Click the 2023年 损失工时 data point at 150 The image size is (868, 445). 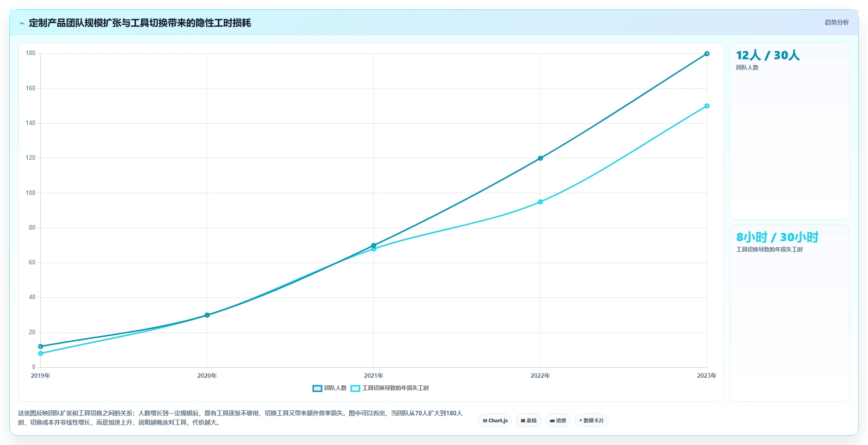coord(707,106)
